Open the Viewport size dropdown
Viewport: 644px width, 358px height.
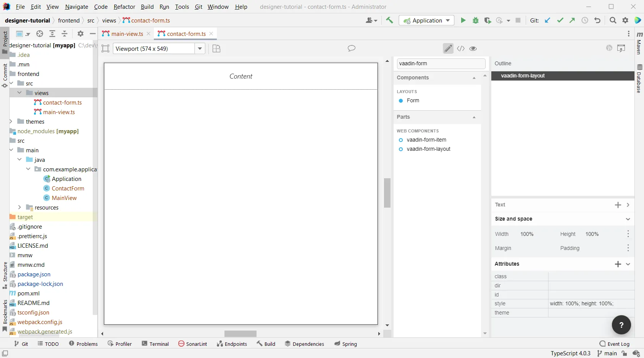coord(200,48)
